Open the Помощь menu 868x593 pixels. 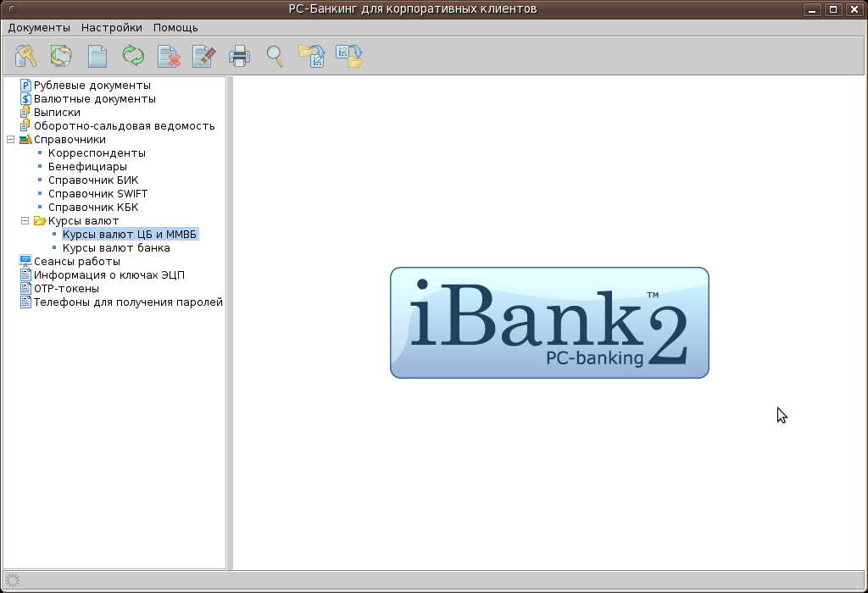175,27
